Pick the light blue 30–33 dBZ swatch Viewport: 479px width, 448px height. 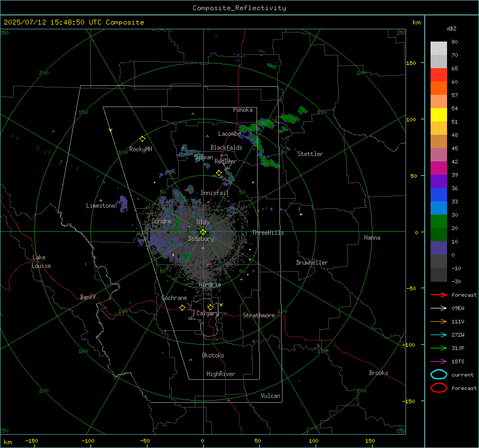pos(439,208)
